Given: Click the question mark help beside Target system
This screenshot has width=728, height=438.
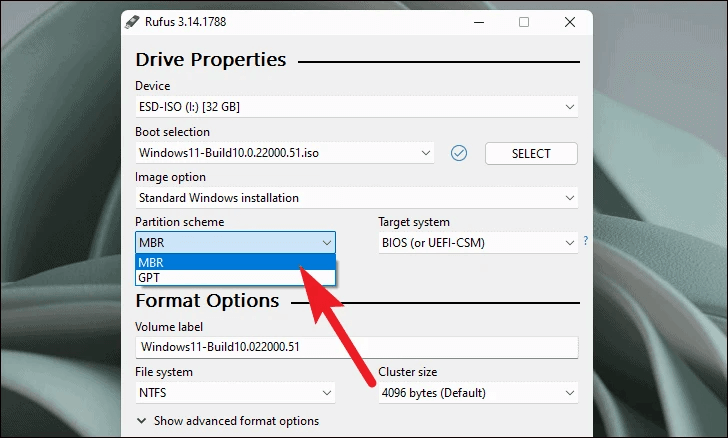Looking at the screenshot, I should click(585, 242).
